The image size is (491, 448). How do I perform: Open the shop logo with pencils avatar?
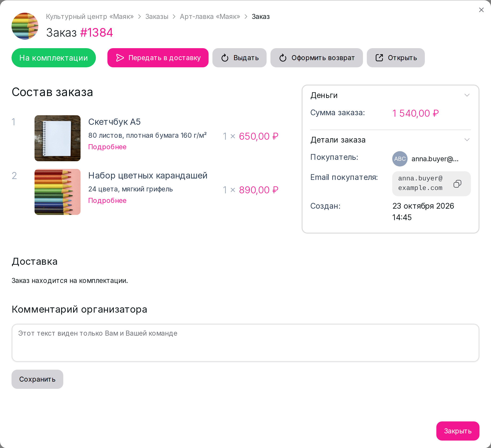25,26
